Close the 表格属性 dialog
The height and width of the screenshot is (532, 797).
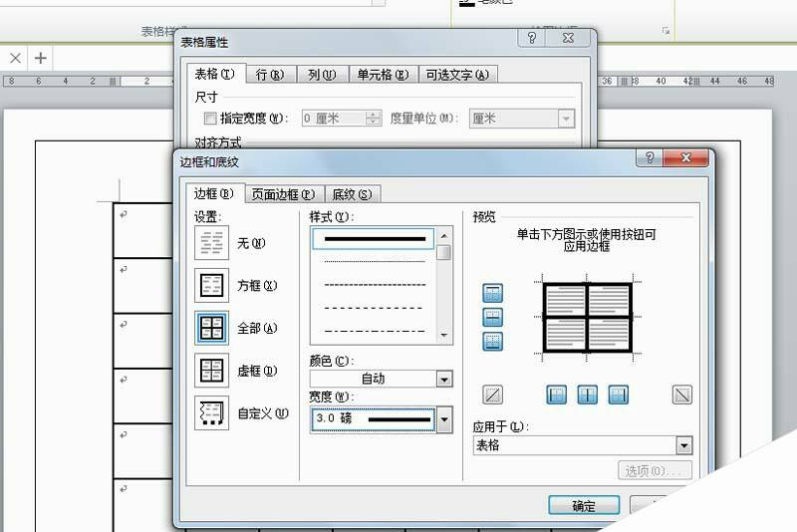point(569,38)
